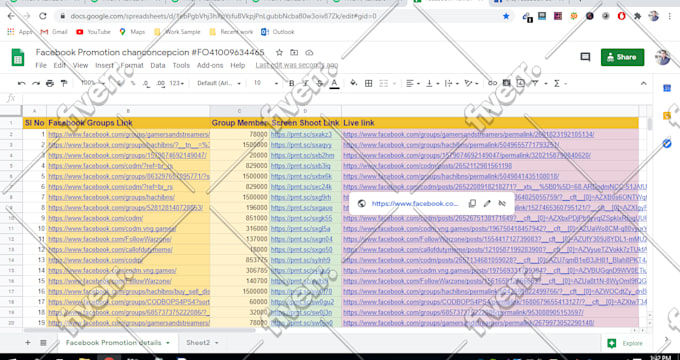Open the www.facebook.co... link in popup
Image resolution: width=680 pixels, height=360 pixels.
tap(415, 203)
